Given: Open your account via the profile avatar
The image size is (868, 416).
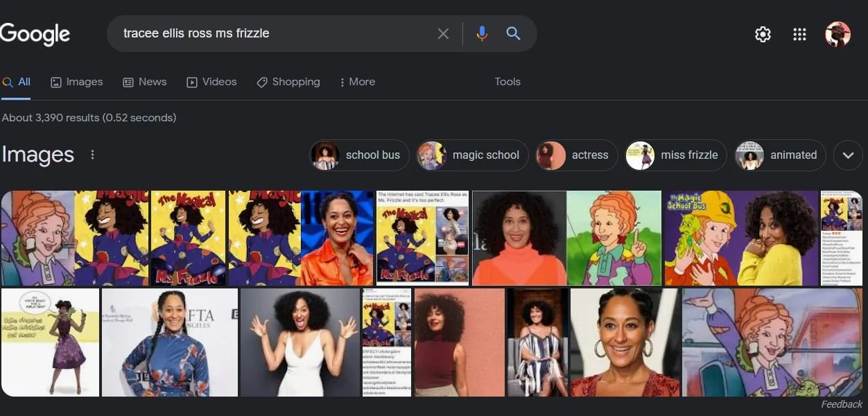Looking at the screenshot, I should coord(838,33).
